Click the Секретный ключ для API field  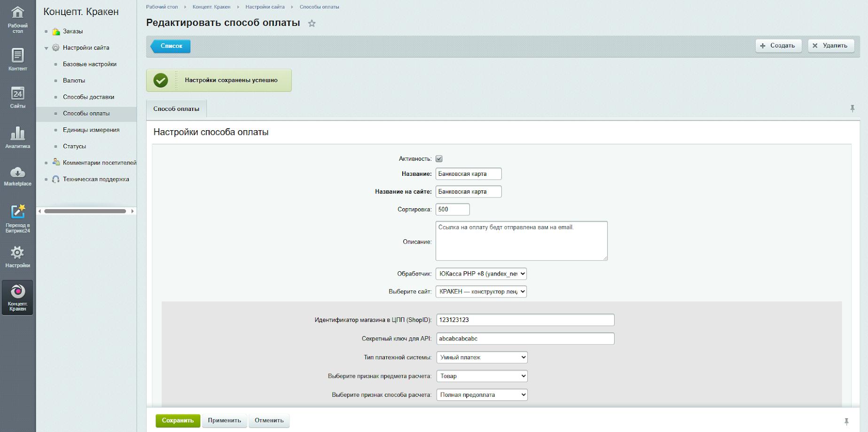525,338
